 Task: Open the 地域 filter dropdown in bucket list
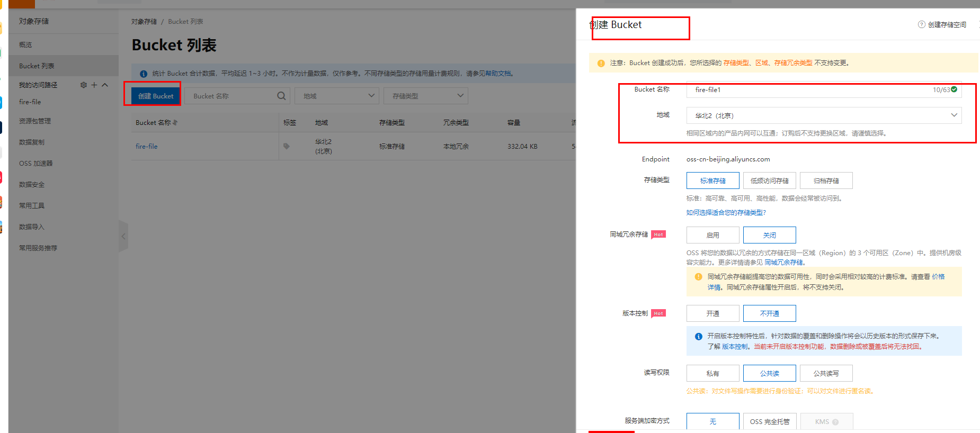[337, 96]
